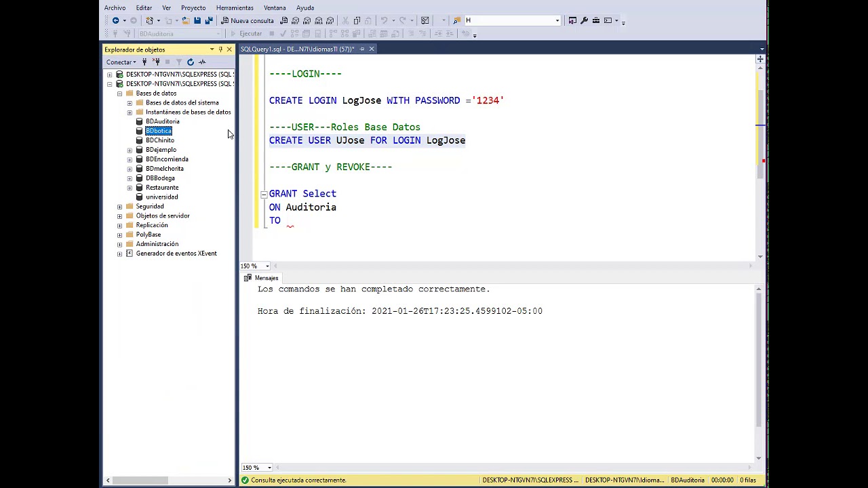Screen dimensions: 868x488
Task: Click the Nueva consulta button
Action: pyautogui.click(x=248, y=20)
